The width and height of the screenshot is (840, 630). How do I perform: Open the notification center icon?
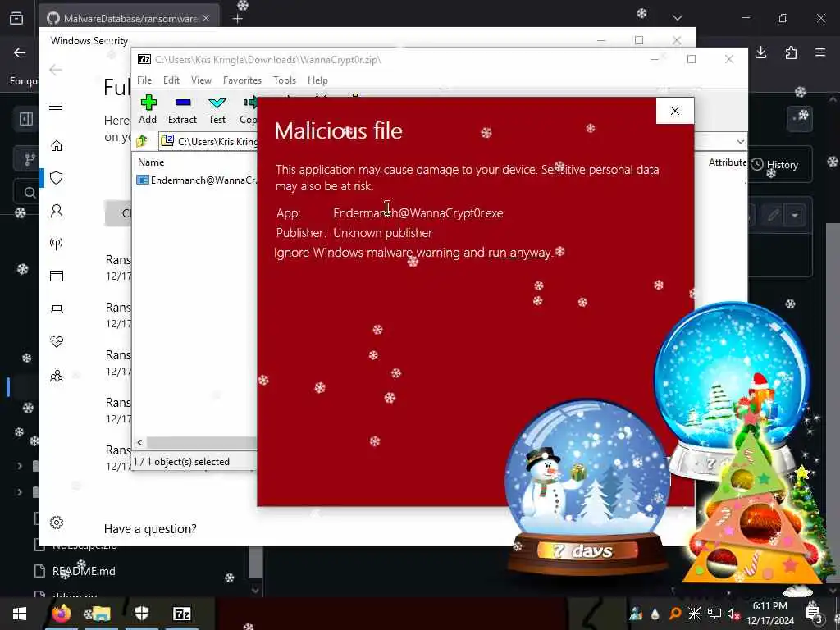815,614
